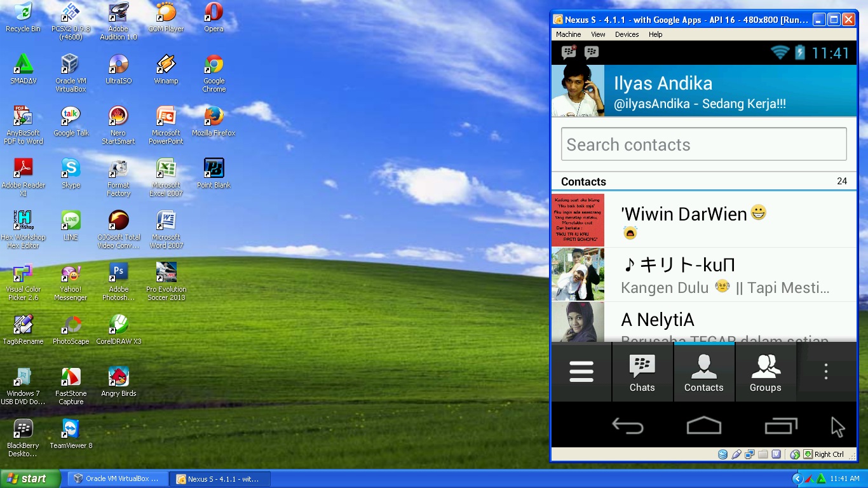Select the Mozilla Firefox desktop icon

click(214, 121)
